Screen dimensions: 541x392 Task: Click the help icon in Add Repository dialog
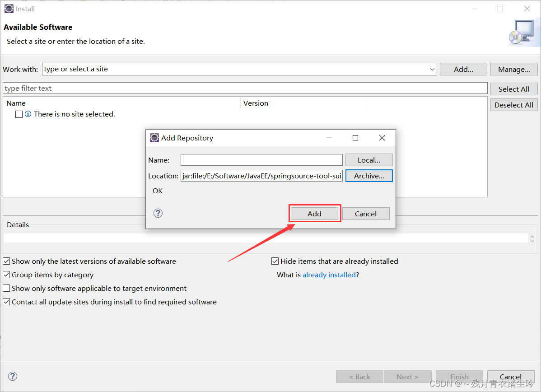pos(158,213)
